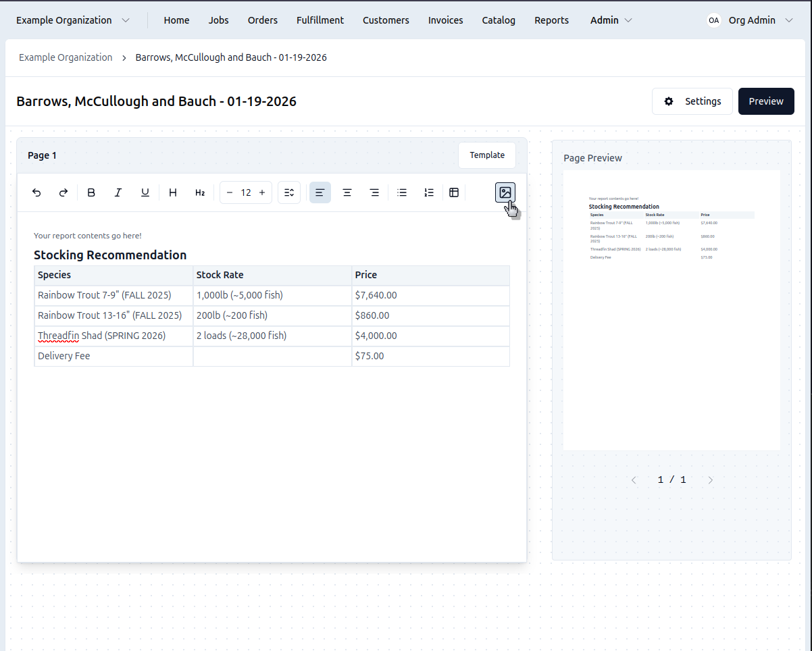Viewport: 812px width, 651px height.
Task: Right align the text
Action: coord(374,192)
